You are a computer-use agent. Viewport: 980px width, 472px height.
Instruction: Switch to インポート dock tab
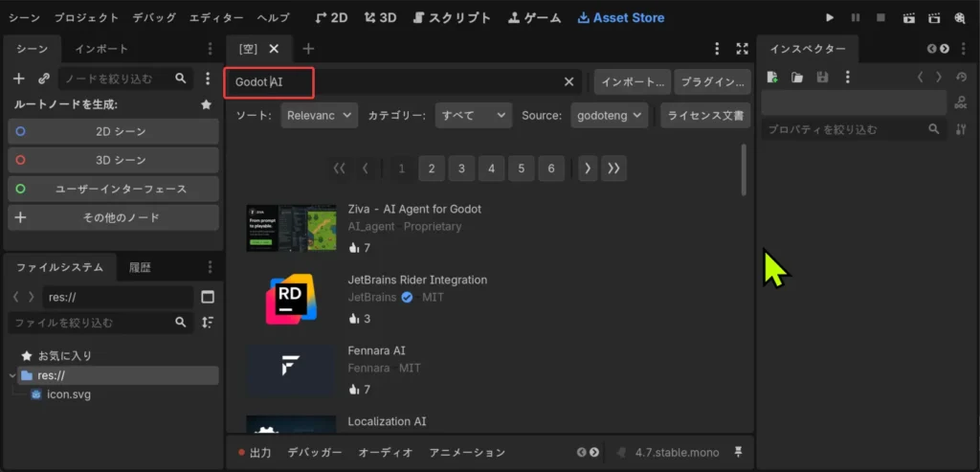point(101,49)
